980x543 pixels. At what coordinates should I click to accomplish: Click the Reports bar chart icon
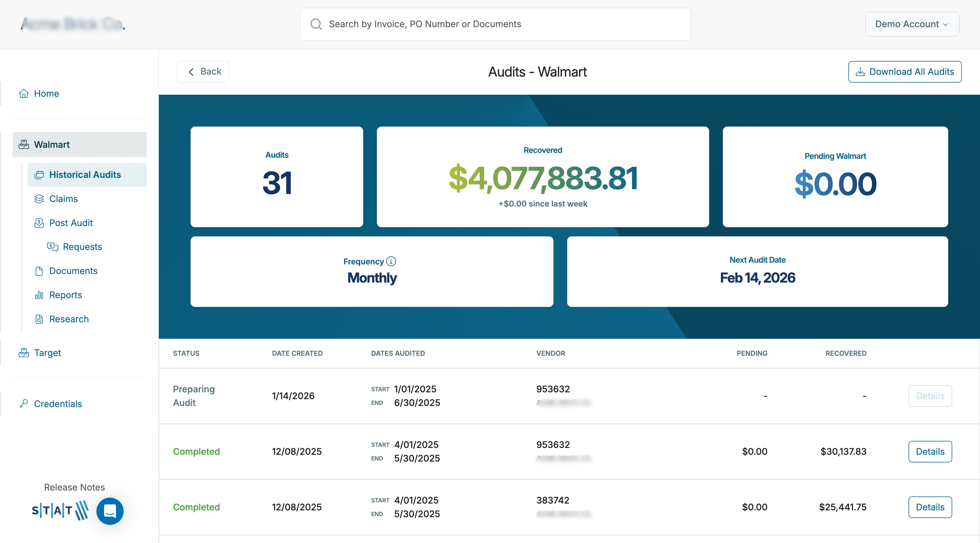(x=39, y=295)
